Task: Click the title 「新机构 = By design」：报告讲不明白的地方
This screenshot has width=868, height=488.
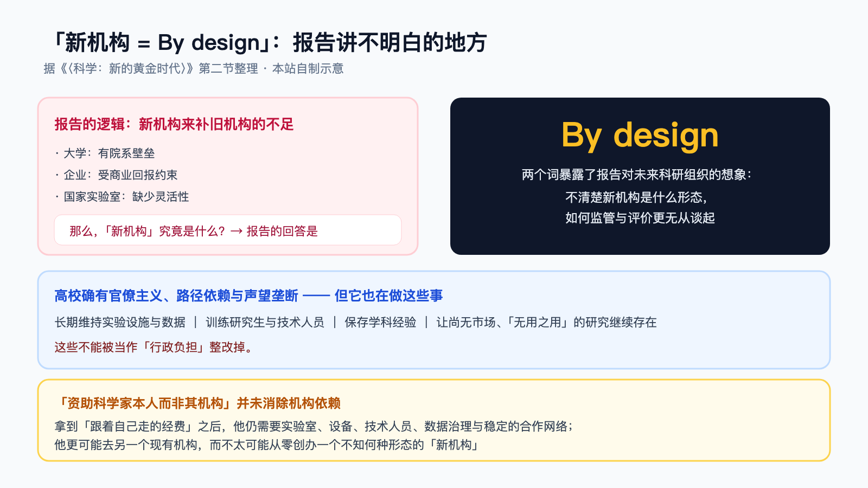Action: point(270,42)
